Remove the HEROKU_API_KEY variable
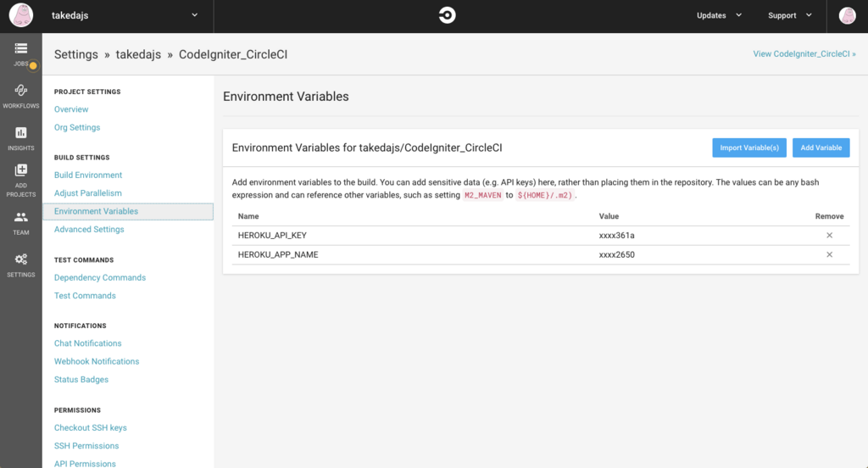Image resolution: width=868 pixels, height=468 pixels. (x=829, y=236)
